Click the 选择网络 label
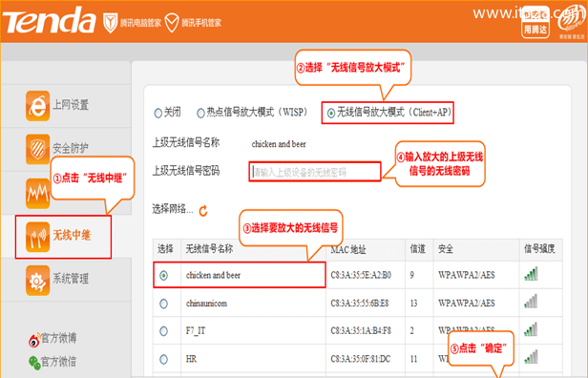 173,209
